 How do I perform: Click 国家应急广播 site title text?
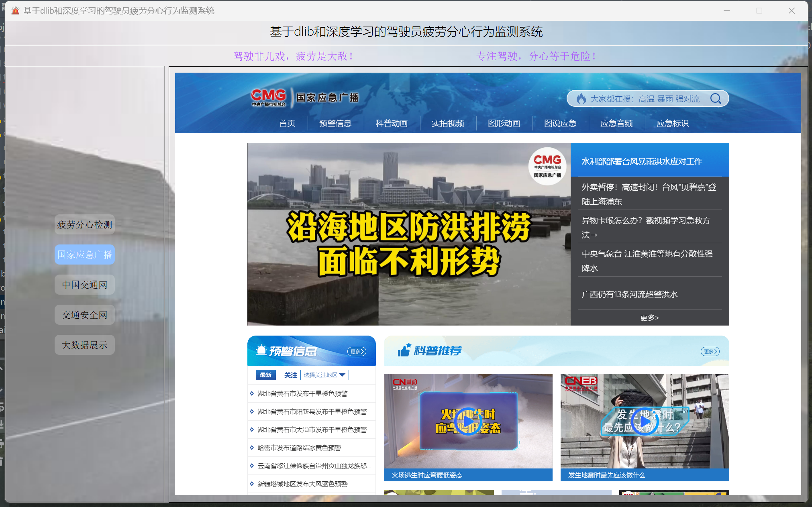[x=327, y=98]
